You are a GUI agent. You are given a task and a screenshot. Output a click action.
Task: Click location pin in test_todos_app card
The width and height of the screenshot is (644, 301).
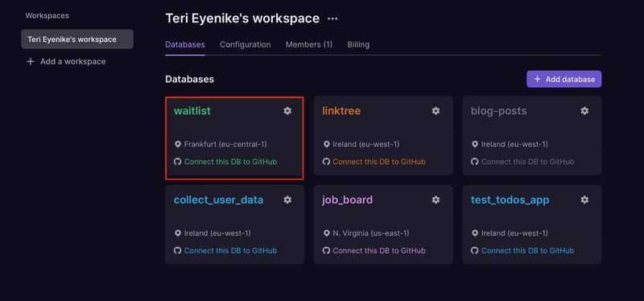pos(475,233)
